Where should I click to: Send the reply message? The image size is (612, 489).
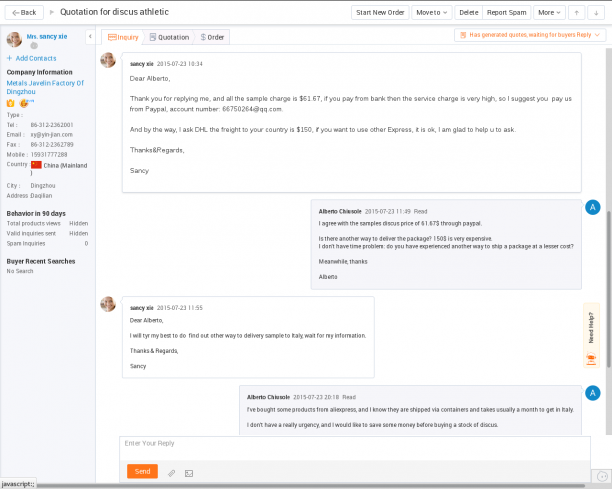click(142, 471)
